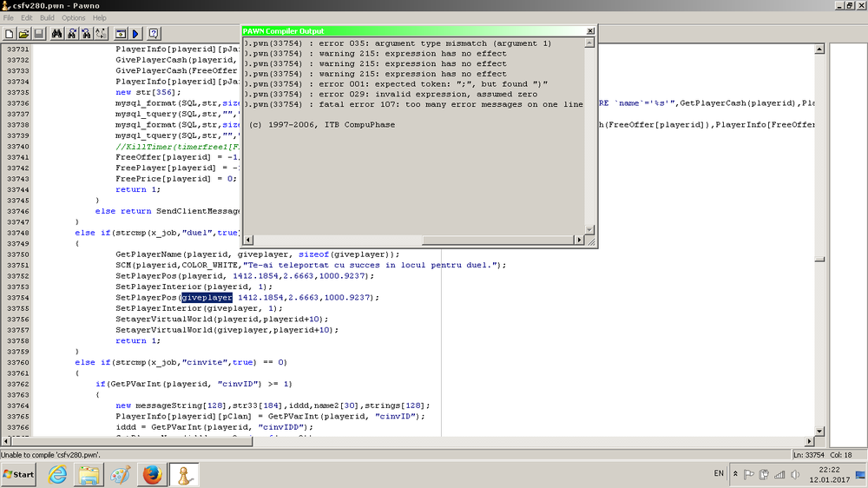Click the compiler output scroll-right arrow
The height and width of the screenshot is (488, 868).
pyautogui.click(x=579, y=240)
